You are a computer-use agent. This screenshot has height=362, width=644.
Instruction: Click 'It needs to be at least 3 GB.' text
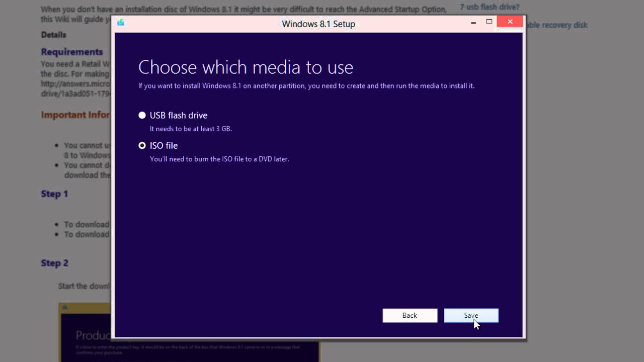pos(191,129)
